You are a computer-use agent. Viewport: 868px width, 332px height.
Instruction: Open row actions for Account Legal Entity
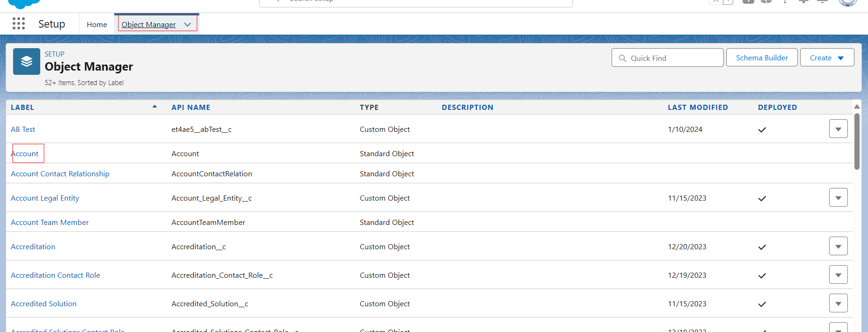point(838,198)
